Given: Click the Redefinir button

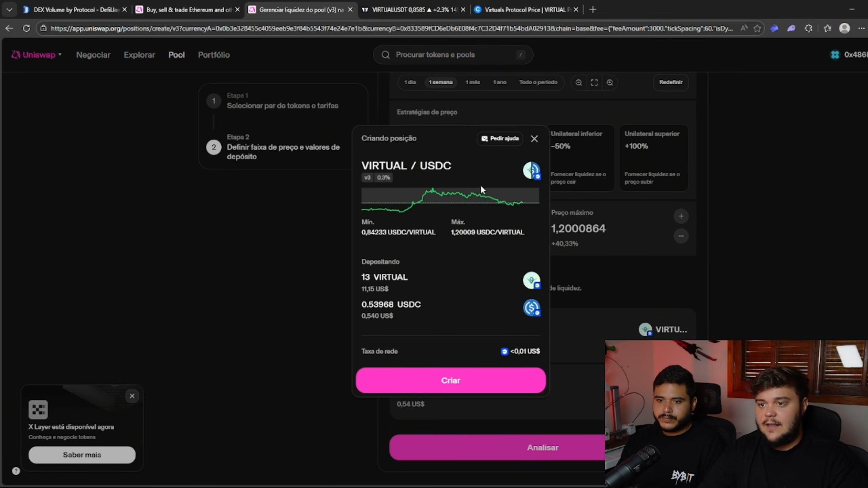Looking at the screenshot, I should pyautogui.click(x=671, y=82).
